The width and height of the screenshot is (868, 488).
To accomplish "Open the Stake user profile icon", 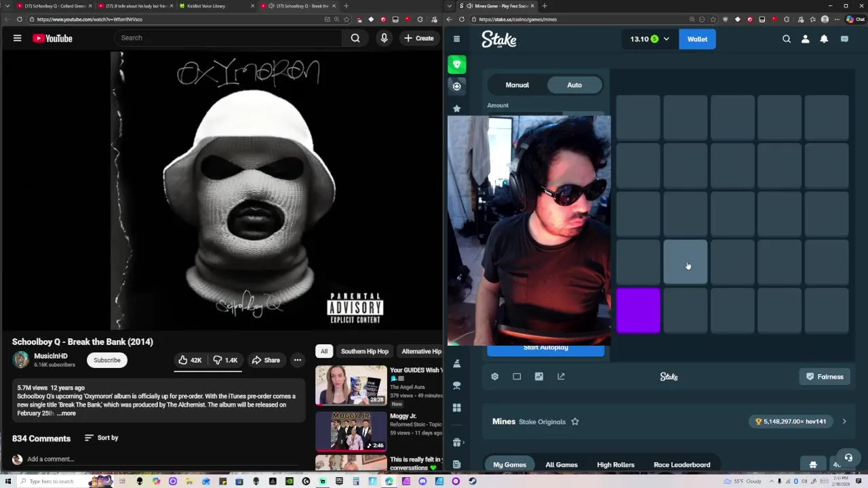I will pos(805,39).
